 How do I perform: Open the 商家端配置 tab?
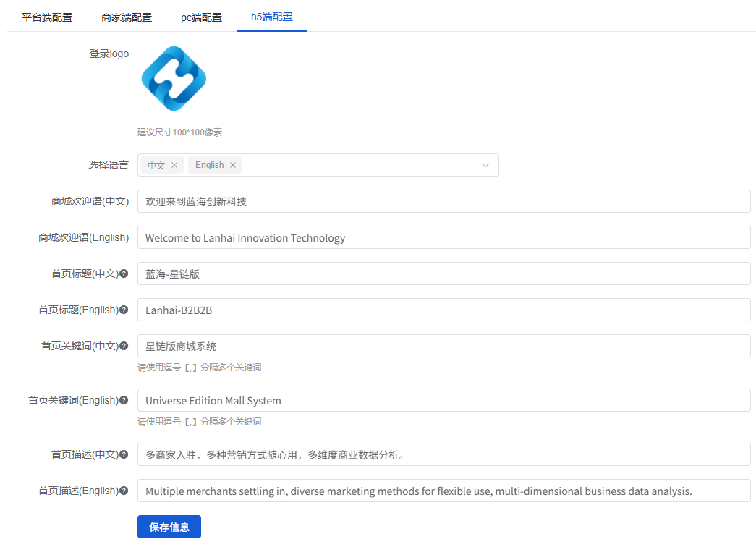[x=127, y=17]
